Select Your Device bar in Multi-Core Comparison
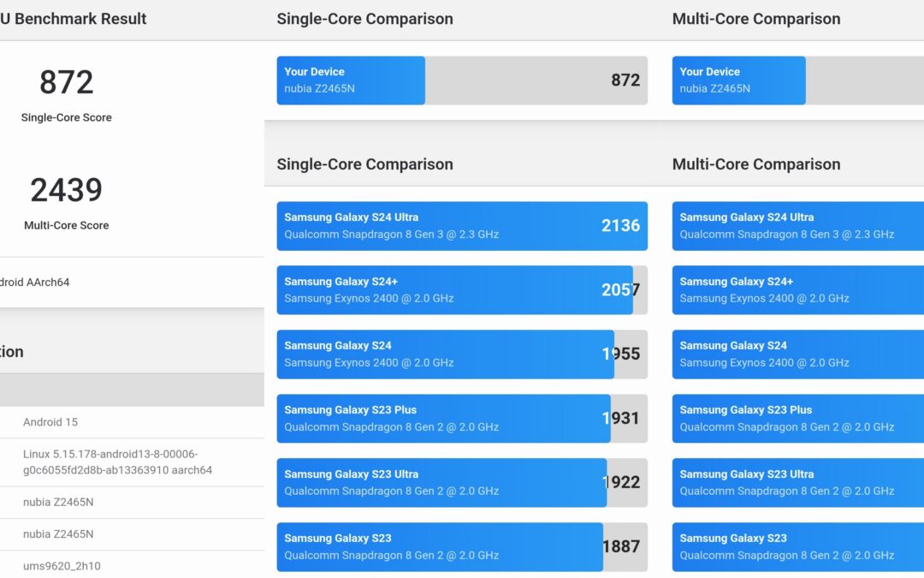Viewport: 924px width, 578px height. pos(797,80)
